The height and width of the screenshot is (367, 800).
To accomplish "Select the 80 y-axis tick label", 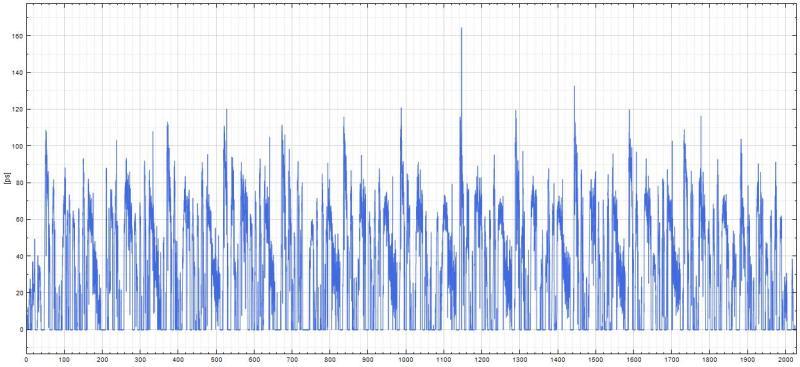I will pos(19,183).
